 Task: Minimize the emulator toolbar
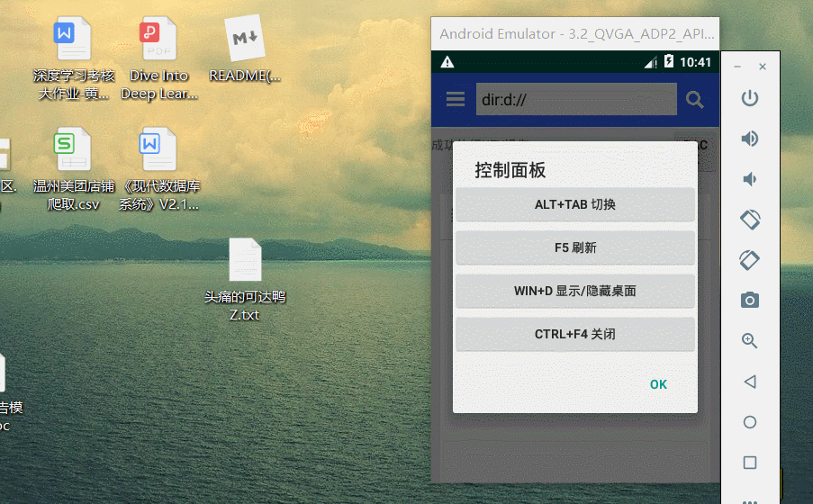(737, 67)
